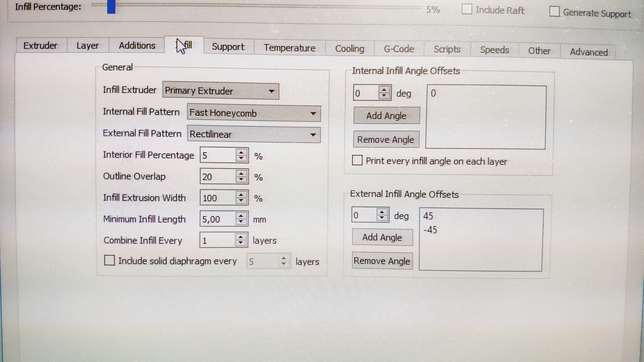Lower external infill angle degree spinner
644x362 pixels.
coord(382,218)
